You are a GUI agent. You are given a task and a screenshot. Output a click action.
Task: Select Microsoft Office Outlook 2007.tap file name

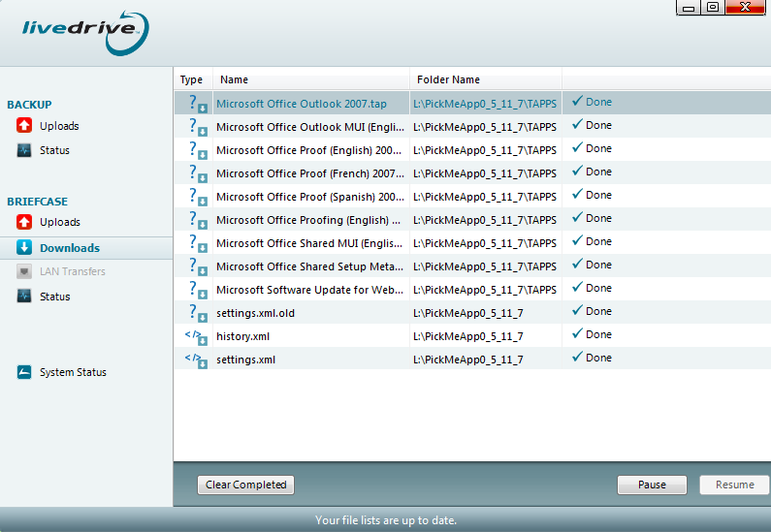click(x=302, y=104)
